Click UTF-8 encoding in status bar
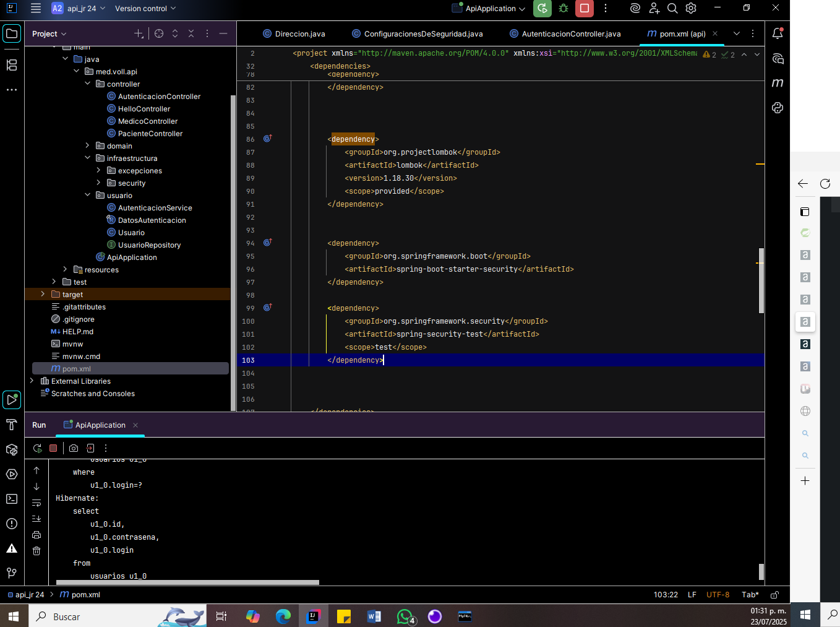The width and height of the screenshot is (840, 627). pyautogui.click(x=718, y=595)
